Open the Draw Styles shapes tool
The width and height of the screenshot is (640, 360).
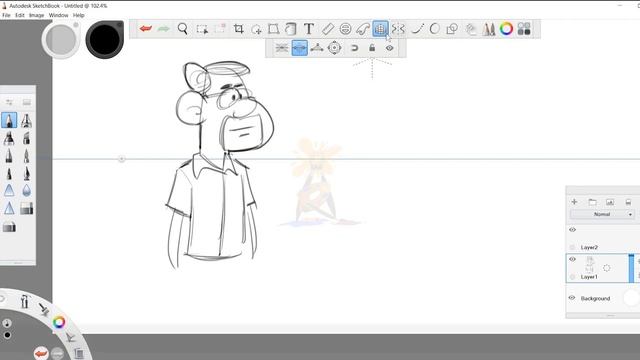(452, 29)
